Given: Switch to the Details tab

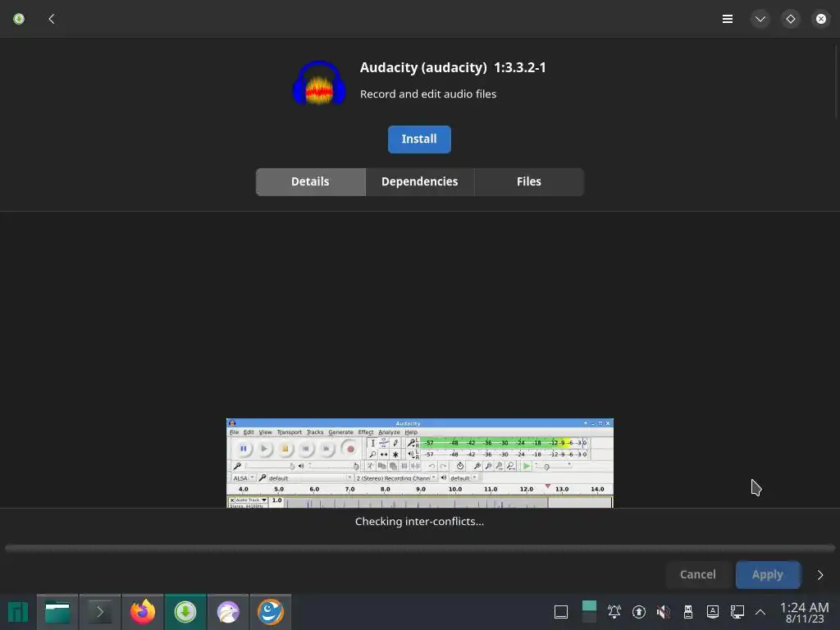Looking at the screenshot, I should tap(310, 181).
